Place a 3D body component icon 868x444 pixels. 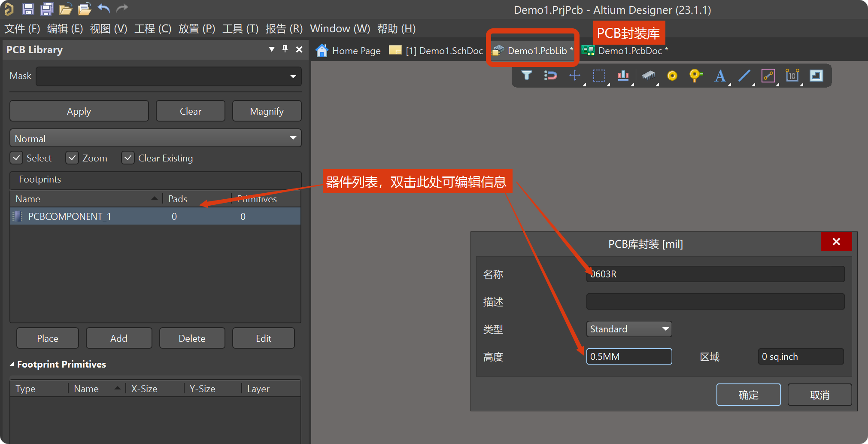coord(648,76)
